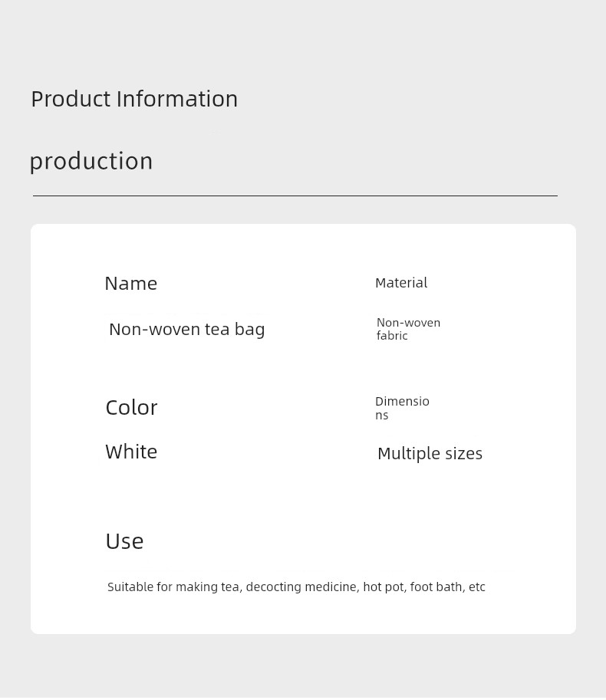Click the word sizes in Multiple sizes

click(464, 454)
